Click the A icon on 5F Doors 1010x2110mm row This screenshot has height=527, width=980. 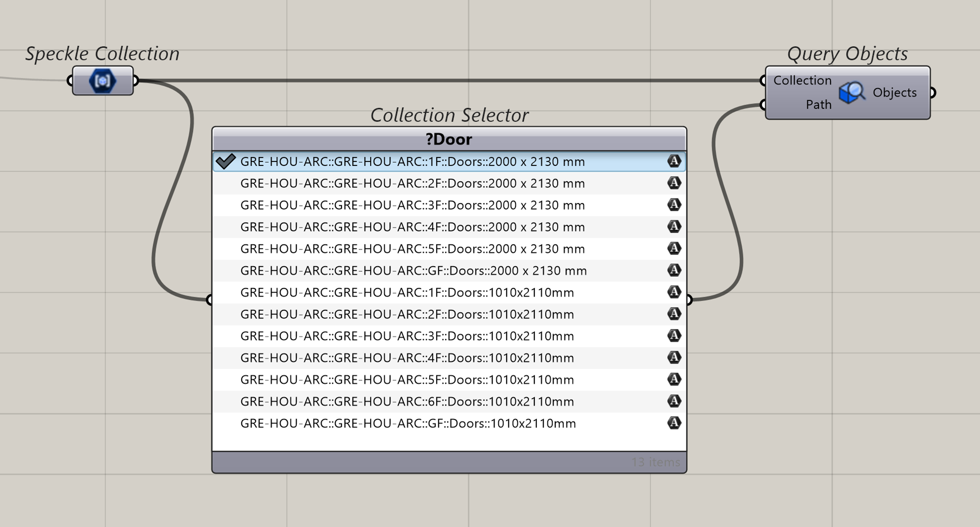click(x=674, y=379)
